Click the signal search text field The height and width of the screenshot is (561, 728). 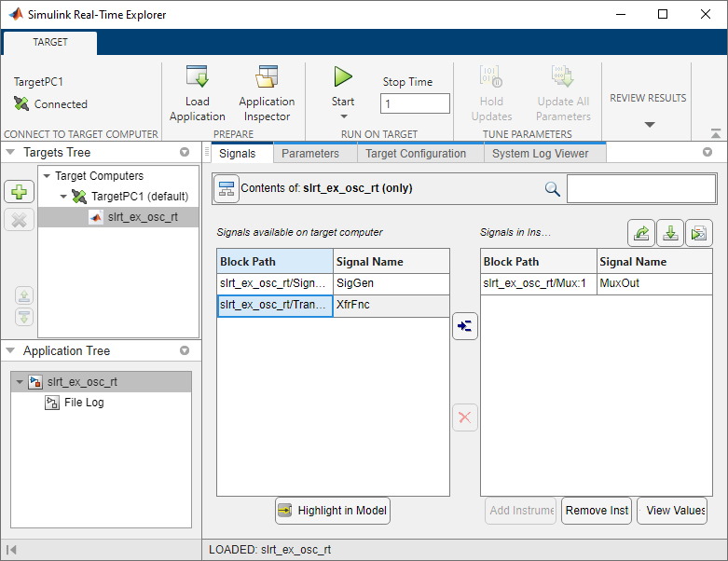click(641, 188)
